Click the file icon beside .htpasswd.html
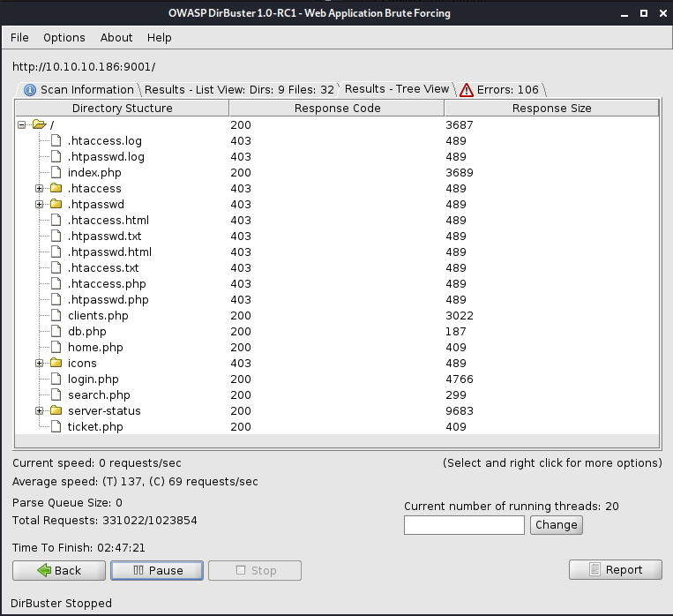 click(x=56, y=252)
